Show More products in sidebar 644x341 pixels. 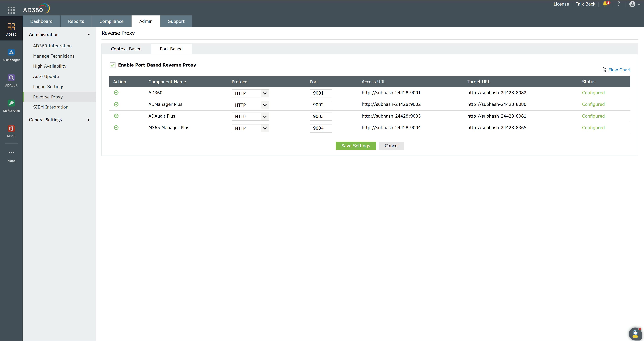point(11,156)
